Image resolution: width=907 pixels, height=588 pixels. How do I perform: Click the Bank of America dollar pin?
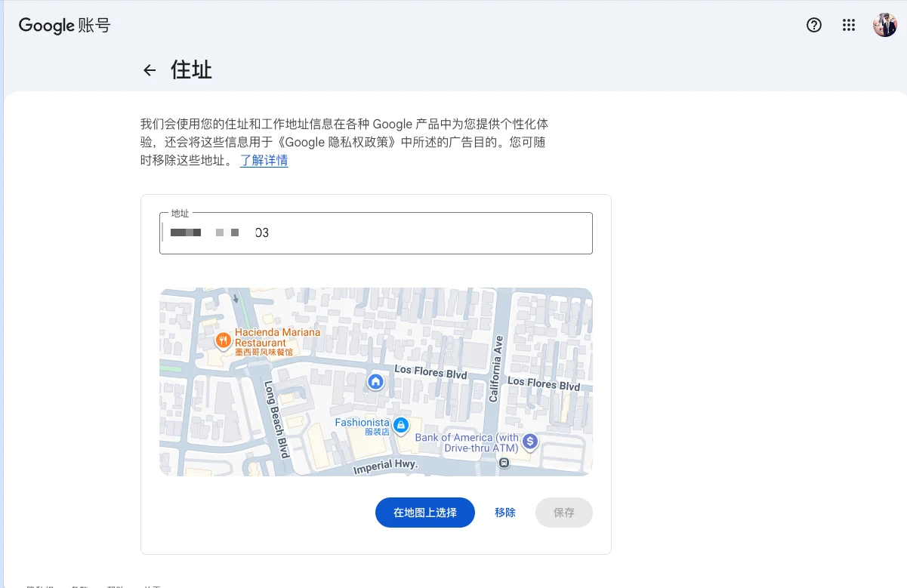530,441
